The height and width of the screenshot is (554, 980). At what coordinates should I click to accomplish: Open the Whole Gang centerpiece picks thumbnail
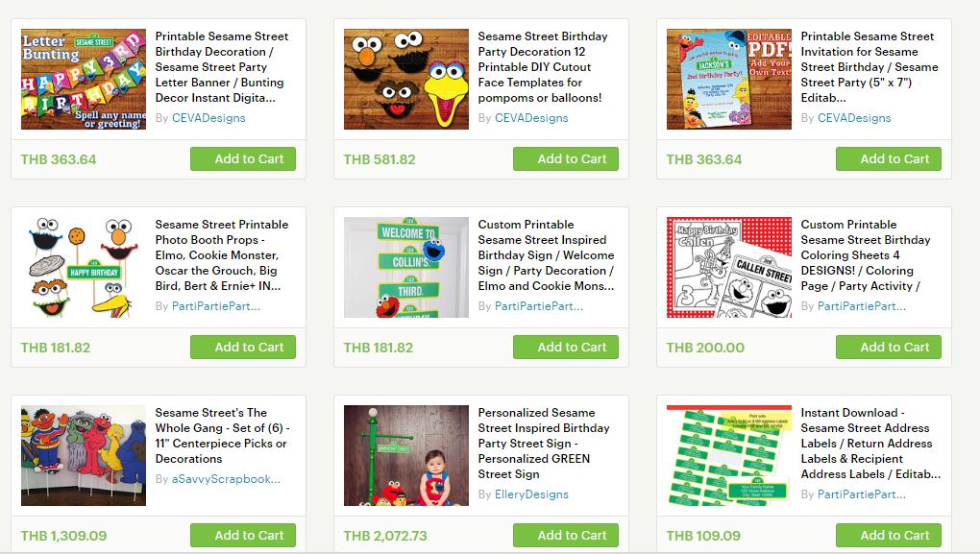(x=84, y=455)
